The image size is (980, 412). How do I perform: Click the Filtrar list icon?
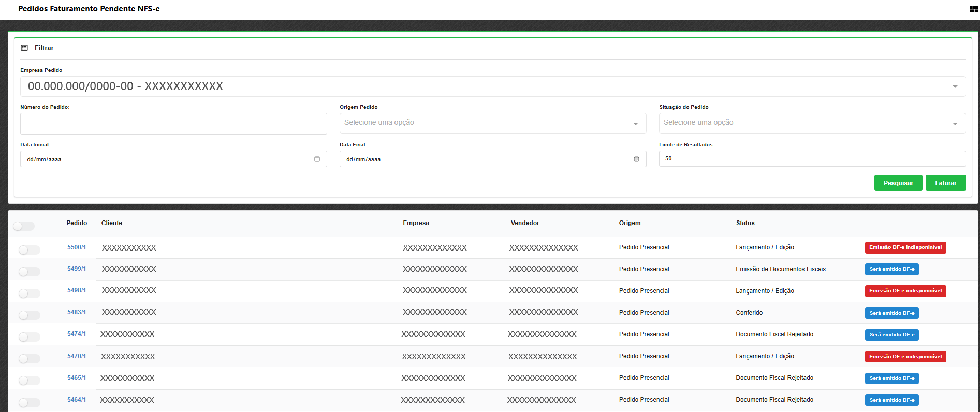click(x=24, y=48)
